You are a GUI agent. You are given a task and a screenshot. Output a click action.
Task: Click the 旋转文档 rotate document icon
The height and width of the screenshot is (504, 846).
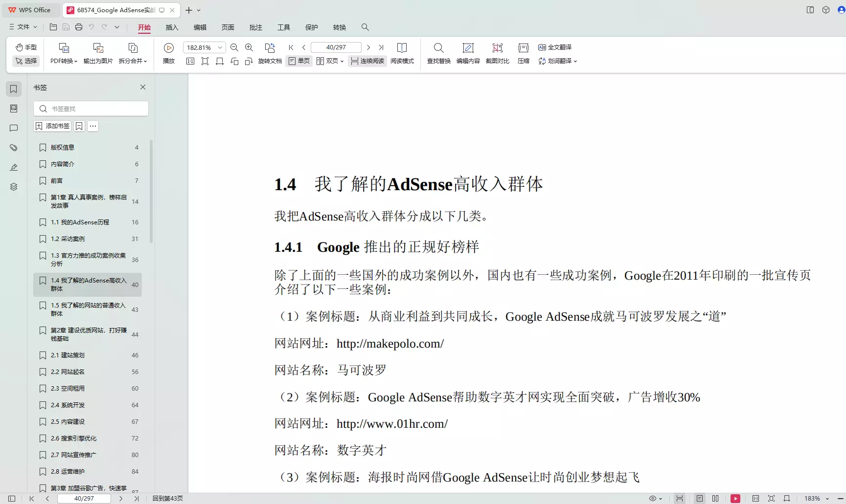point(270,61)
